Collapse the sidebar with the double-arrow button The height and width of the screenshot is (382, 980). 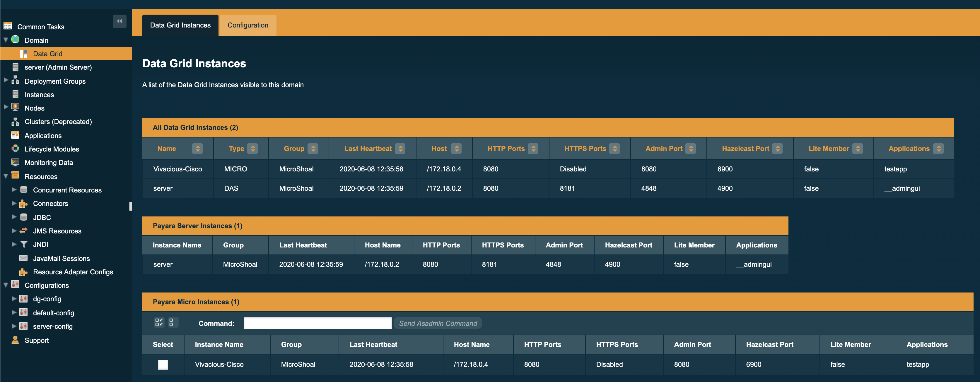[x=119, y=22]
